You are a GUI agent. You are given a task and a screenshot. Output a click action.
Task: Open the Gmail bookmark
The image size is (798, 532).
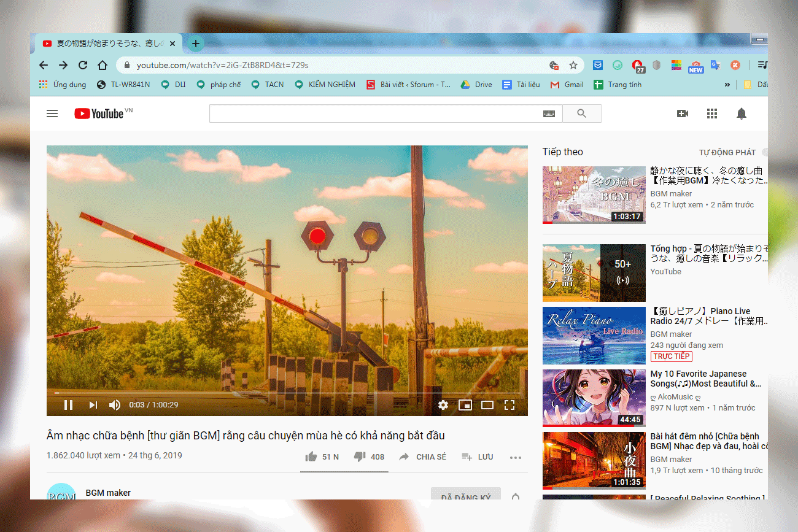coord(567,85)
